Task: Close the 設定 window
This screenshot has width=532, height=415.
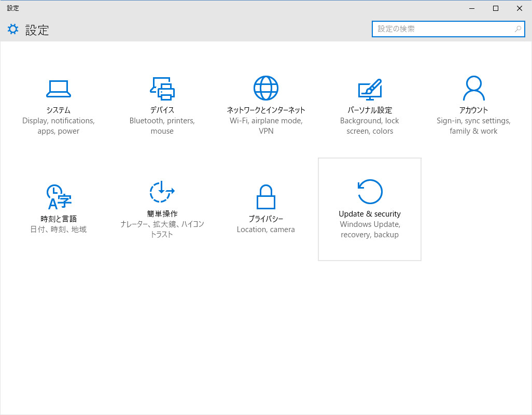Action: coord(520,8)
